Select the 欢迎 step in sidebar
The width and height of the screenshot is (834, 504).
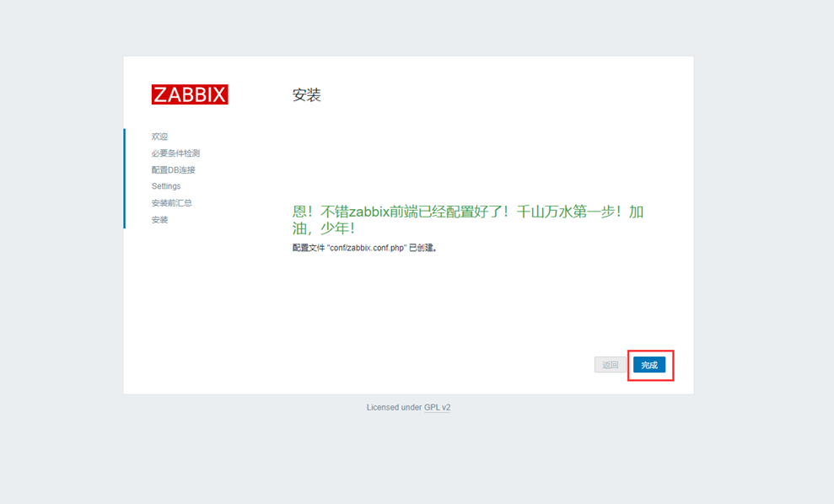click(x=159, y=137)
